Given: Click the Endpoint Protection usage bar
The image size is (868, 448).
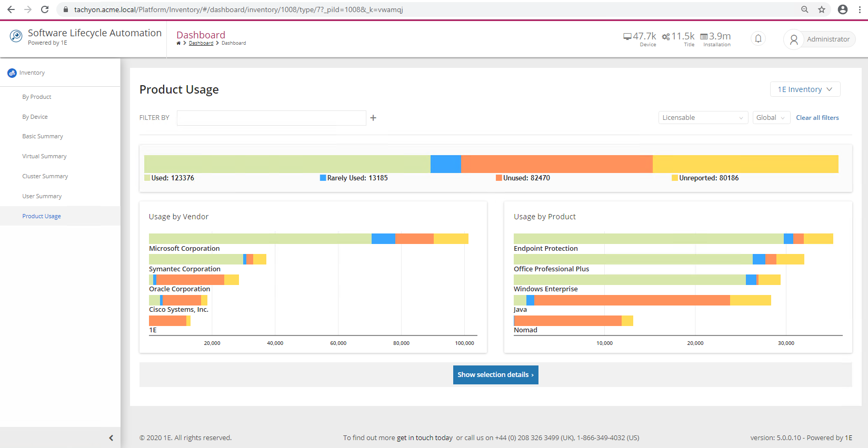Looking at the screenshot, I should click(673, 239).
